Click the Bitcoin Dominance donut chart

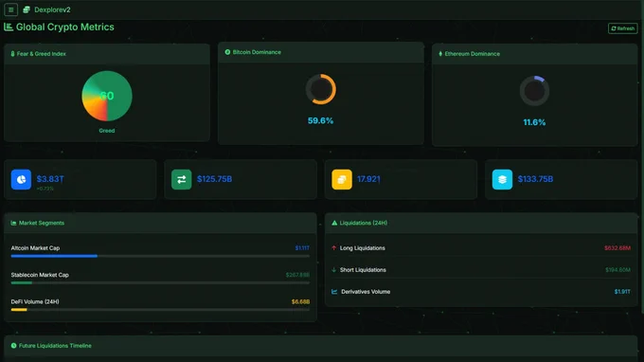tap(321, 89)
